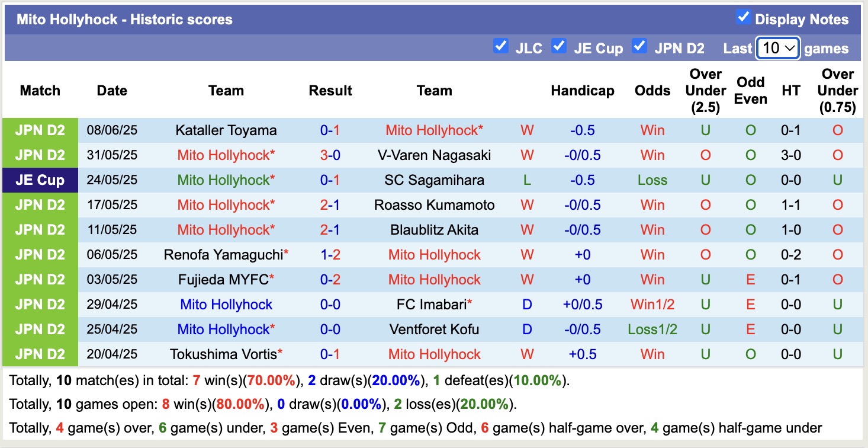Click the Date column header

point(111,91)
